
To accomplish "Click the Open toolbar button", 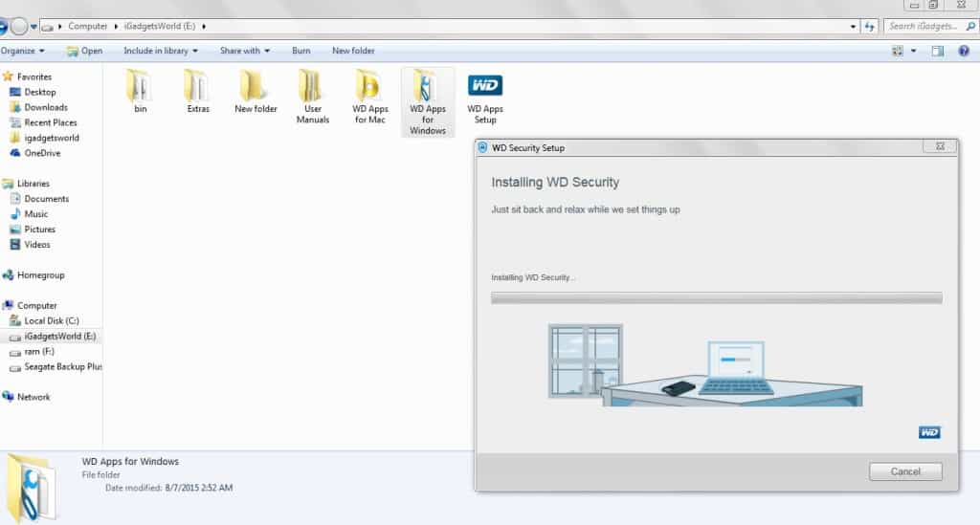I will tap(84, 51).
